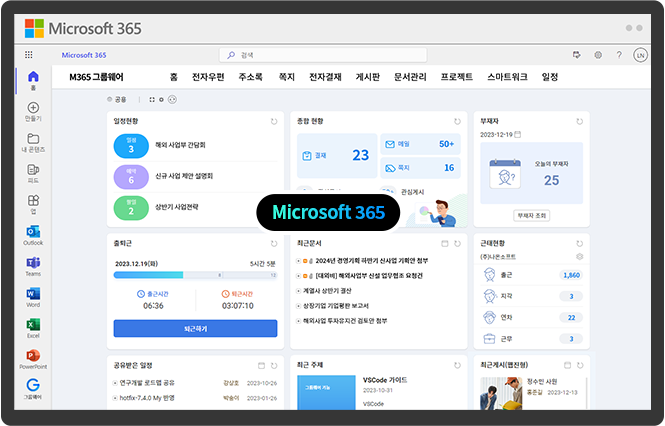Launch Word from the sidebar
Screen dimensions: 665x426
pyautogui.click(x=33, y=297)
